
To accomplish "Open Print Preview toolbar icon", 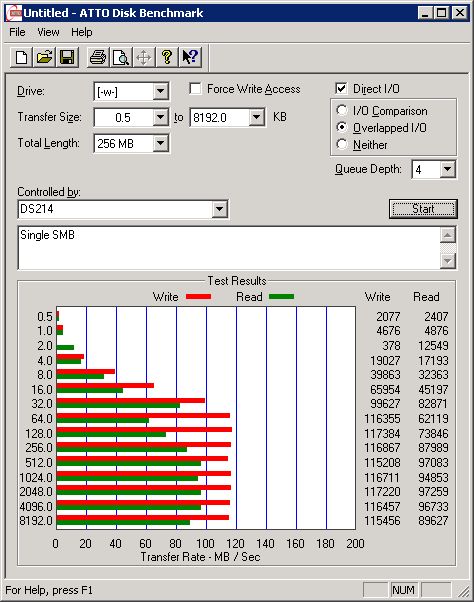I will tap(121, 58).
